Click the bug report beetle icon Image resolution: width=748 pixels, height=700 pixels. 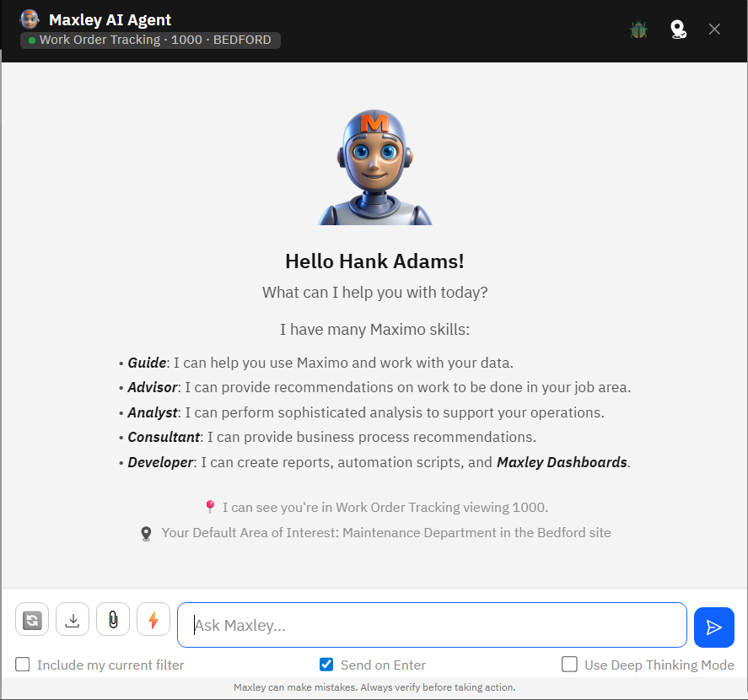tap(638, 30)
